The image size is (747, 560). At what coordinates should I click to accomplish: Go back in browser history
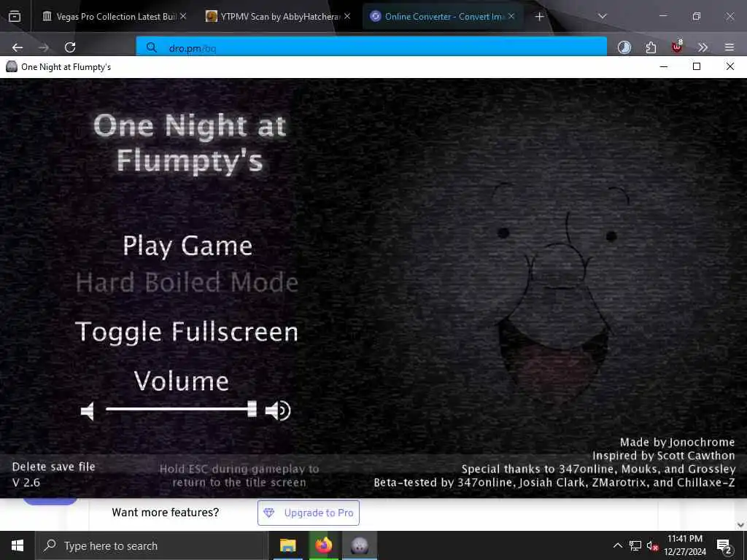point(18,47)
